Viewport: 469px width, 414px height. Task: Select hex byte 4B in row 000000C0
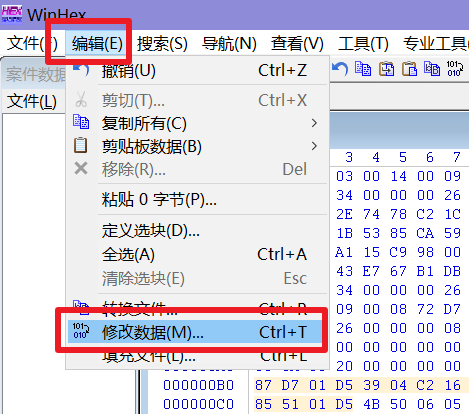pyautogui.click(x=371, y=404)
